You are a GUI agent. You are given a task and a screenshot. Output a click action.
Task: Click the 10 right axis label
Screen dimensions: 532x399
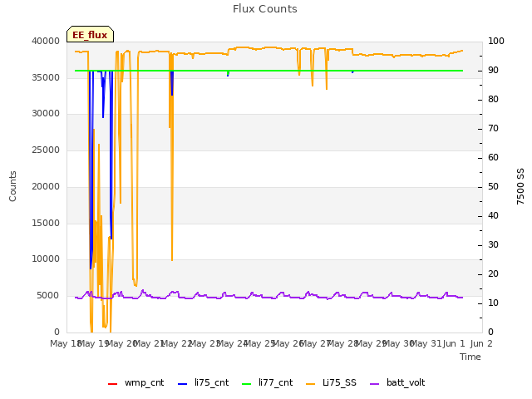pyautogui.click(x=493, y=303)
